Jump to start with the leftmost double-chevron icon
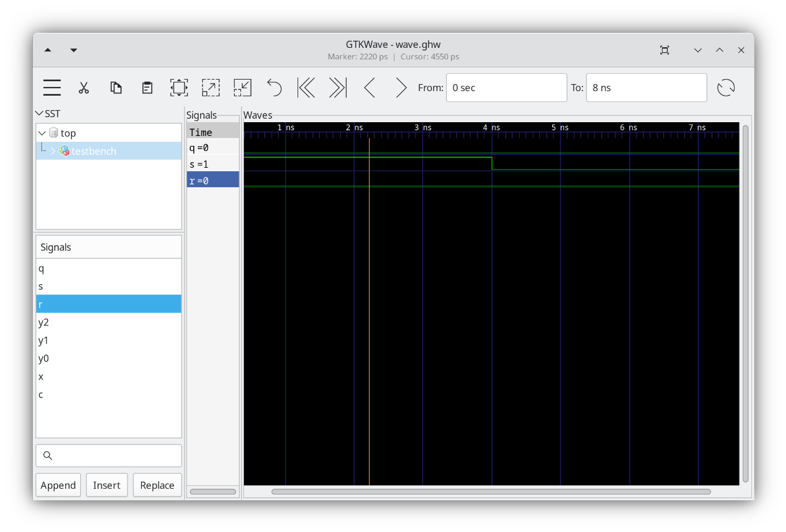Screen dimensions: 786x532 click(x=306, y=88)
